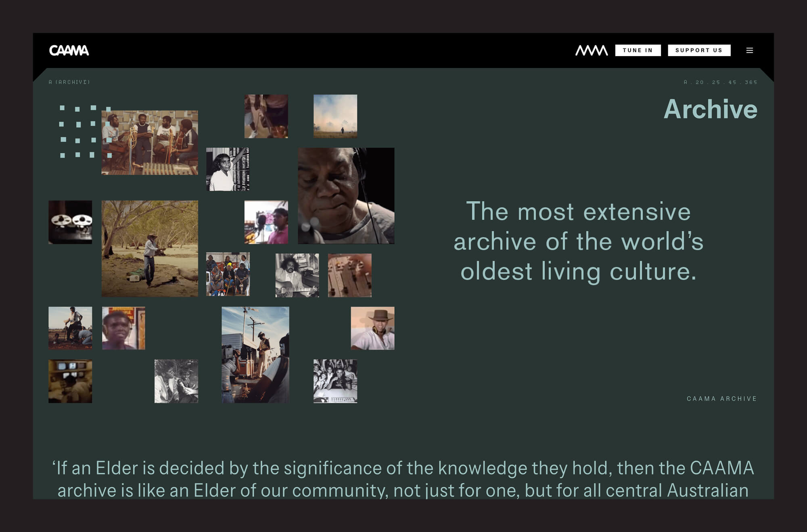The width and height of the screenshot is (807, 532).
Task: Open the woman with headphones photo
Action: click(346, 196)
